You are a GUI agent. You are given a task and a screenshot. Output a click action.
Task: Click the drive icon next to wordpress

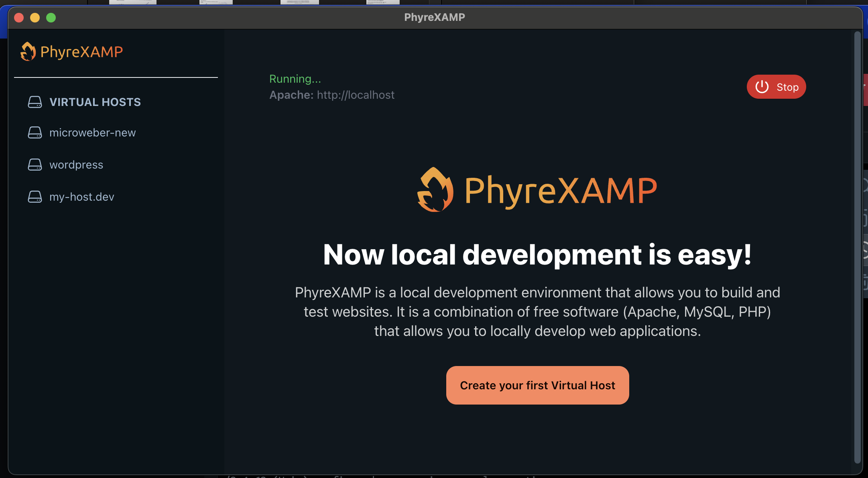pyautogui.click(x=35, y=164)
